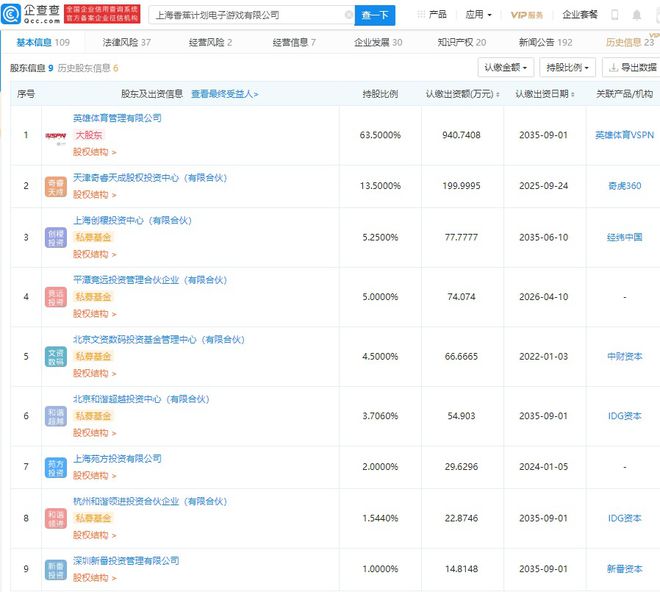Open 深圳新晋投资管理有限公司 link
This screenshot has height=592, width=660.
tap(126, 561)
